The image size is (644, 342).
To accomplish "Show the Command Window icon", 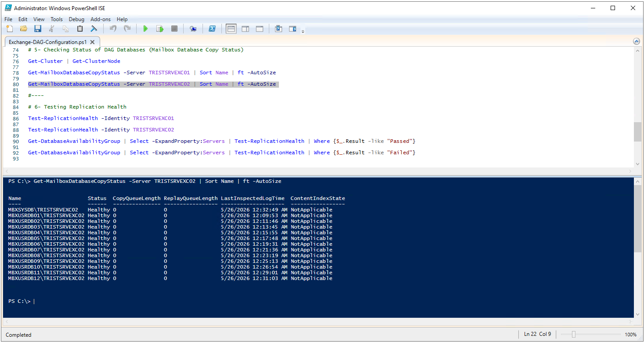I will pos(278,29).
